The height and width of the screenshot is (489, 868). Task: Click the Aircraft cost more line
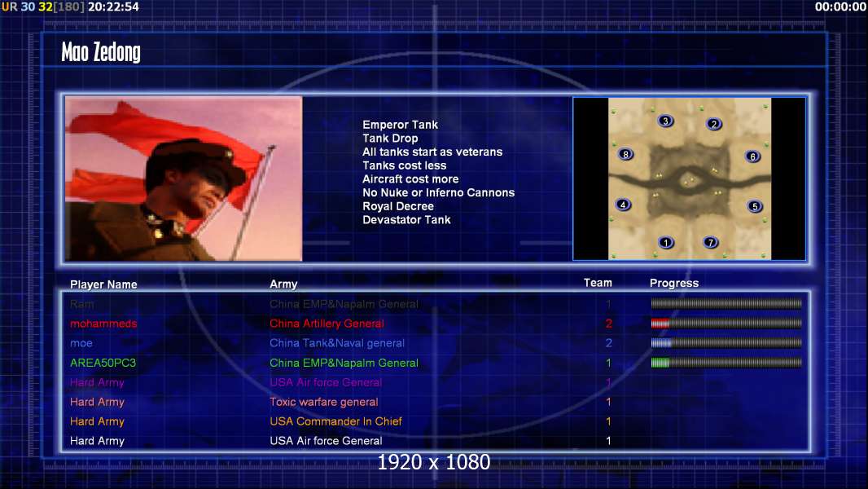410,178
